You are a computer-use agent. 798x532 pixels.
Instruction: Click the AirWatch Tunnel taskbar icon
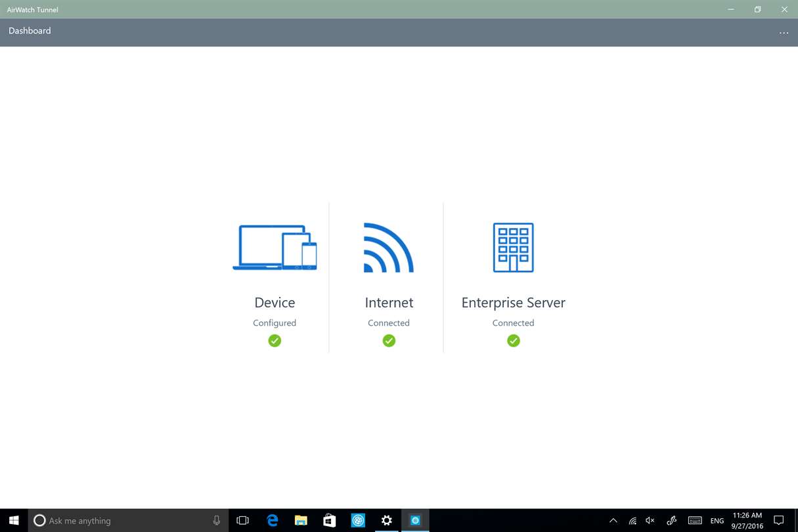[x=415, y=520]
